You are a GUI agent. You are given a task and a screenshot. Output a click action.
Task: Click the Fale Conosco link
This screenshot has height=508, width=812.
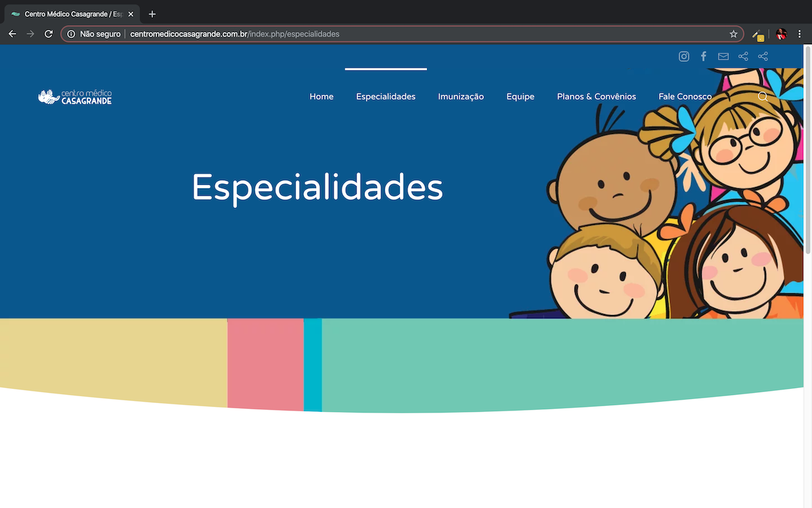[x=685, y=97]
